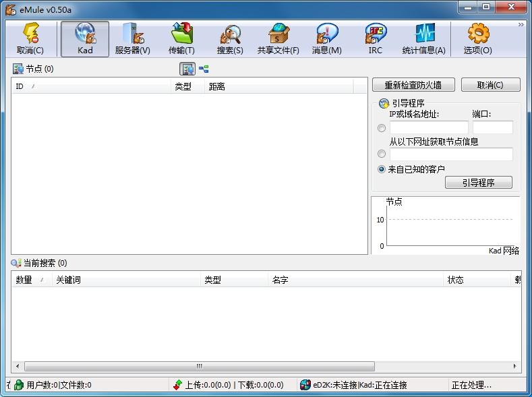
Task: Select the IP或域名地址 radio button
Action: coord(382,128)
